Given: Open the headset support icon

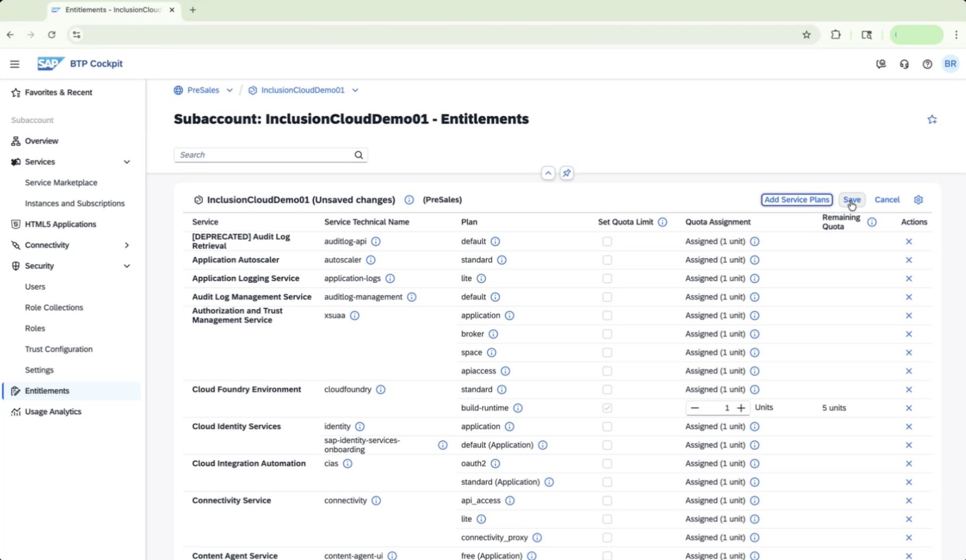Looking at the screenshot, I should tap(904, 64).
